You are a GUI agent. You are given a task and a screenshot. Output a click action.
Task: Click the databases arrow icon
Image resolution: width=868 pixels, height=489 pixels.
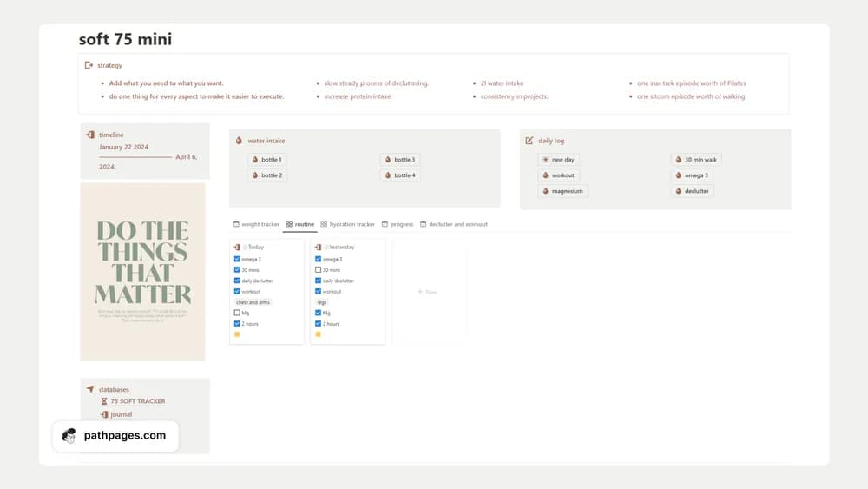[x=90, y=389]
